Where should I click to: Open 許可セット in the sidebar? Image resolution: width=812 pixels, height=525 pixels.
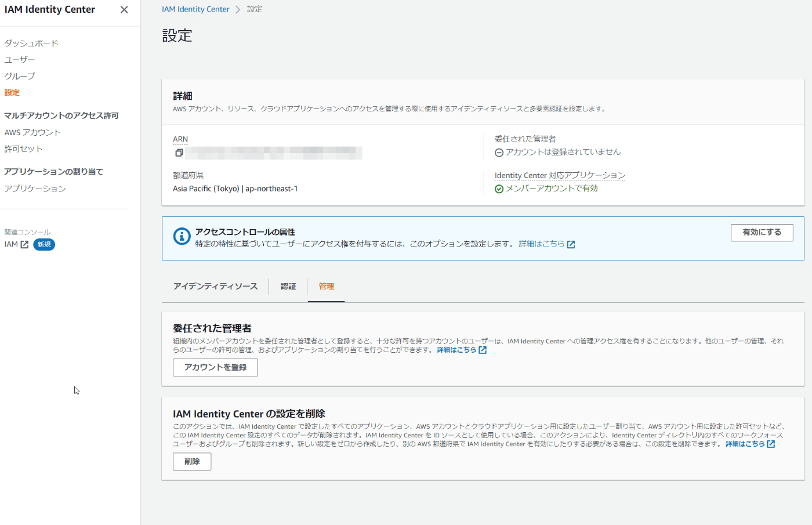coord(24,149)
